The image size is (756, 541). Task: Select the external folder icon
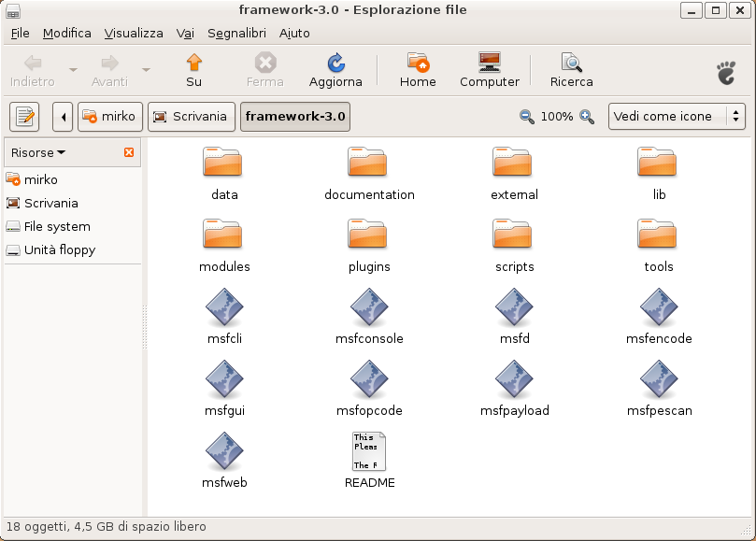point(512,162)
